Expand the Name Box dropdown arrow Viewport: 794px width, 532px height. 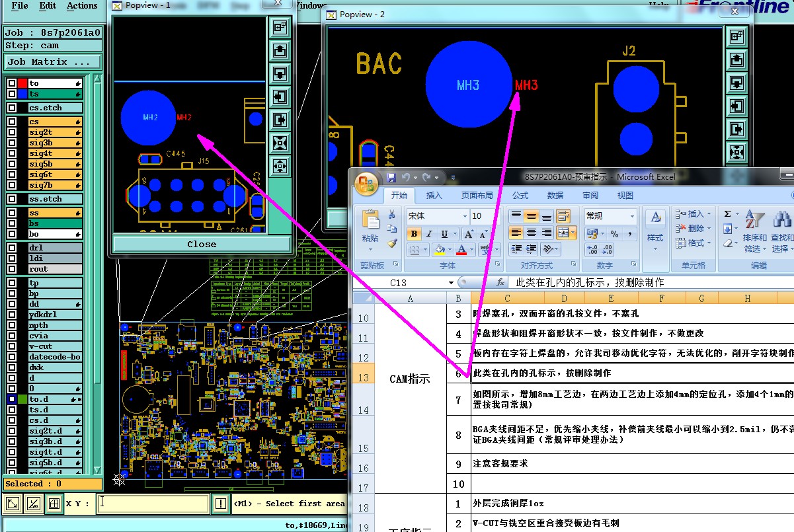pyautogui.click(x=452, y=283)
